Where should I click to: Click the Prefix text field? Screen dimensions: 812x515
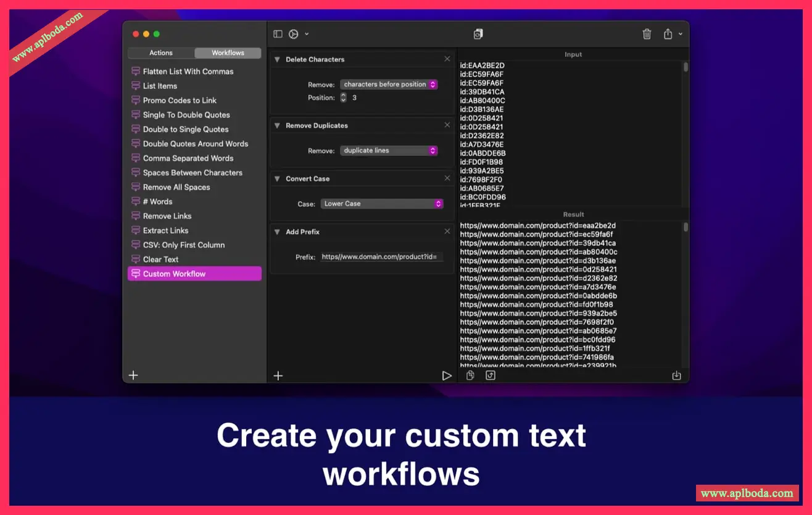point(381,257)
